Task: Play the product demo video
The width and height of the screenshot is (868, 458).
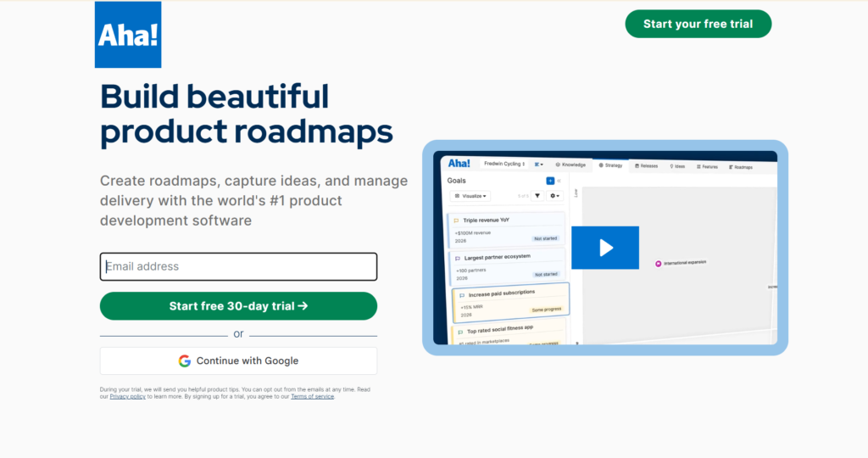Action: [x=605, y=248]
